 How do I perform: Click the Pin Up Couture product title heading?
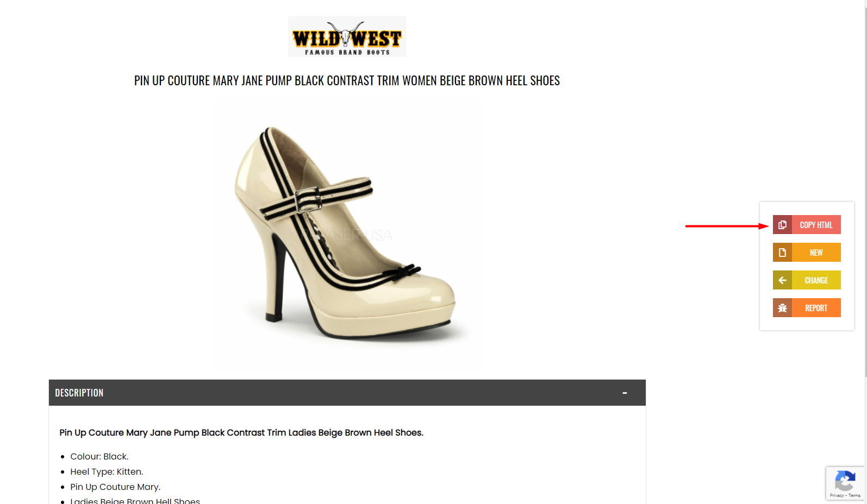[x=347, y=80]
